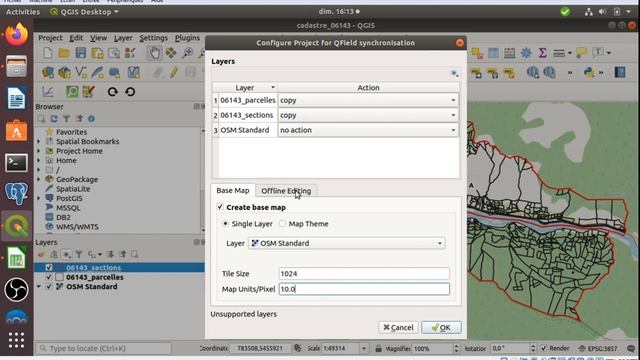Screen dimensions: 640x360
Task: Launch Firefox from the Ubuntu dock
Action: point(16,35)
